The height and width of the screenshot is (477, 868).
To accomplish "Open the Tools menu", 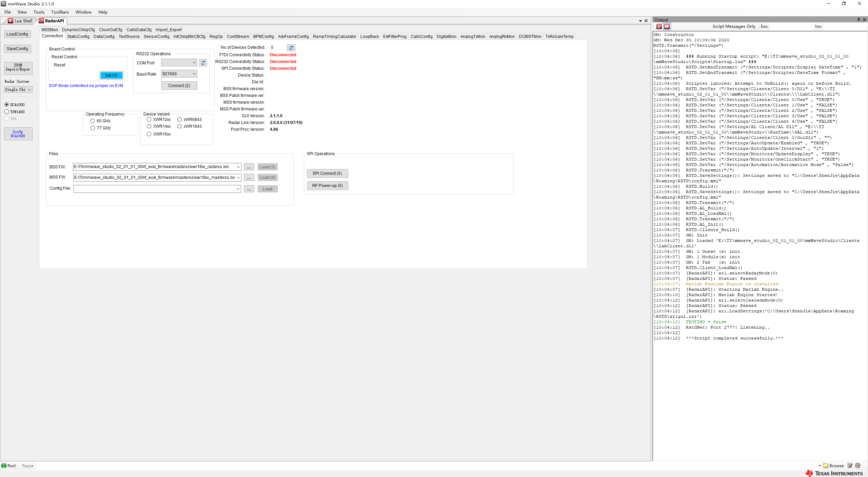I will tap(39, 12).
